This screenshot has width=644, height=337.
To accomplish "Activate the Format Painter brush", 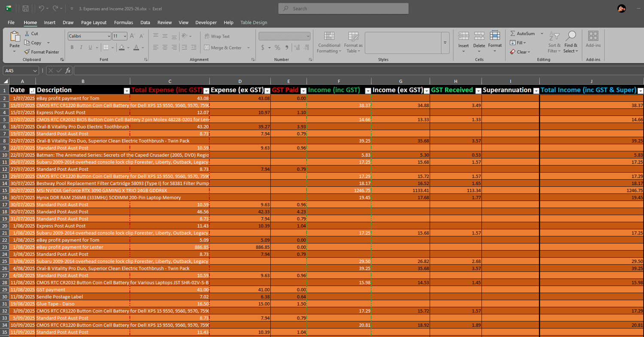I will point(27,52).
